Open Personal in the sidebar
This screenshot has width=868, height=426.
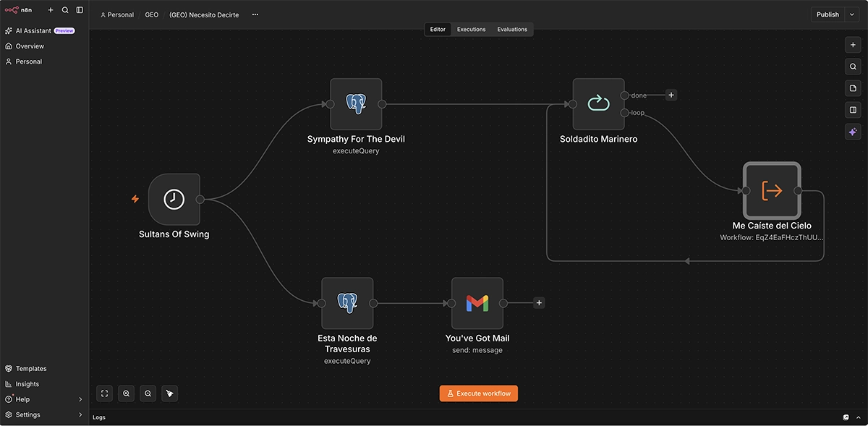coord(44,61)
